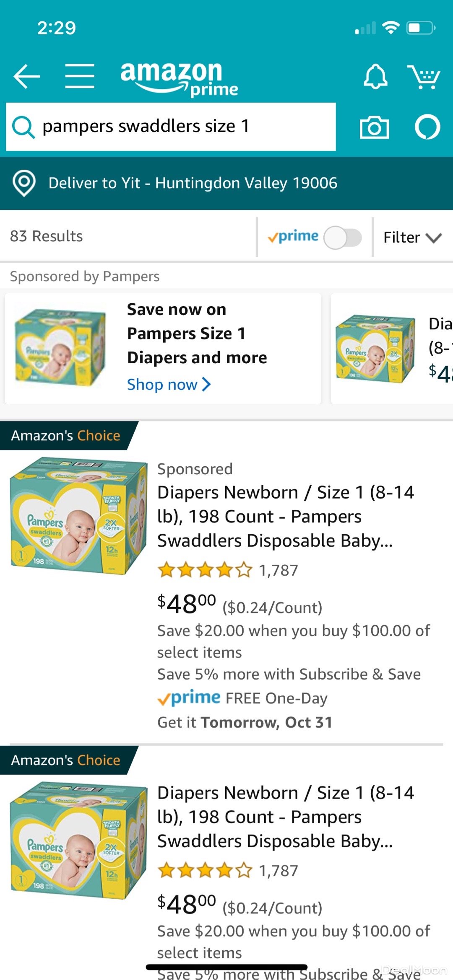The image size is (453, 980).
Task: Tap the back arrow icon
Action: pos(26,76)
